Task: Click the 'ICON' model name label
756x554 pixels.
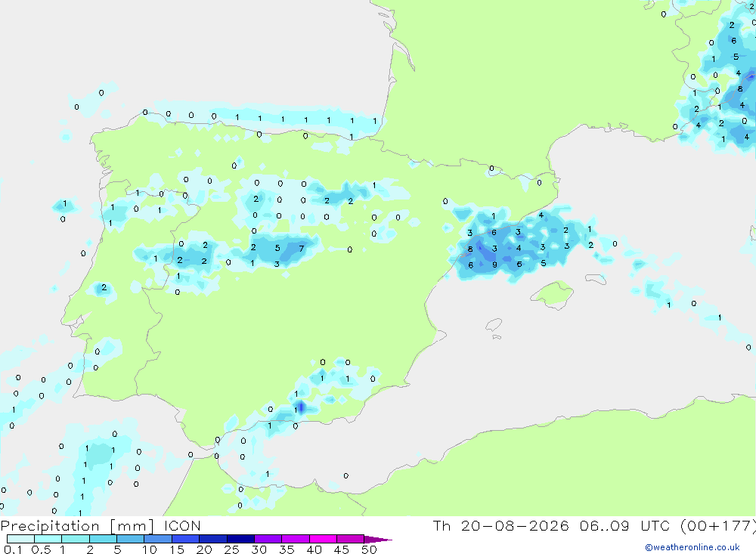Action: 182,525
